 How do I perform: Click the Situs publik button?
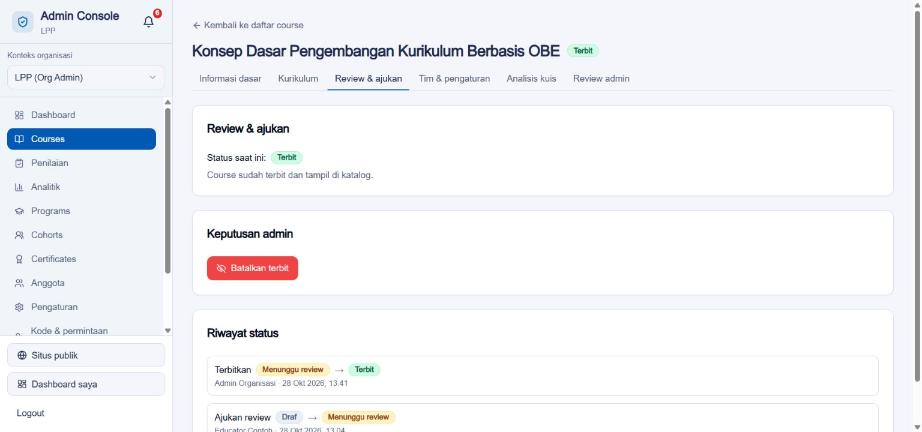pyautogui.click(x=86, y=356)
